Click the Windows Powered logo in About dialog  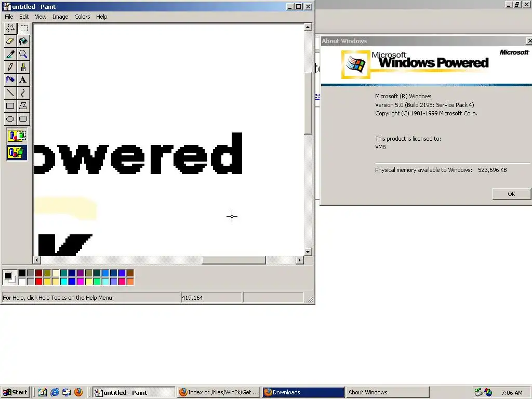pyautogui.click(x=415, y=64)
